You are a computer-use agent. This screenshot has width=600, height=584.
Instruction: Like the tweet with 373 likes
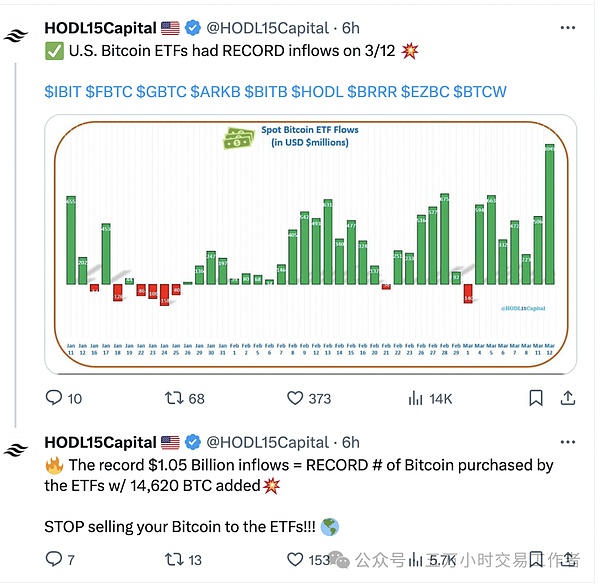click(295, 398)
